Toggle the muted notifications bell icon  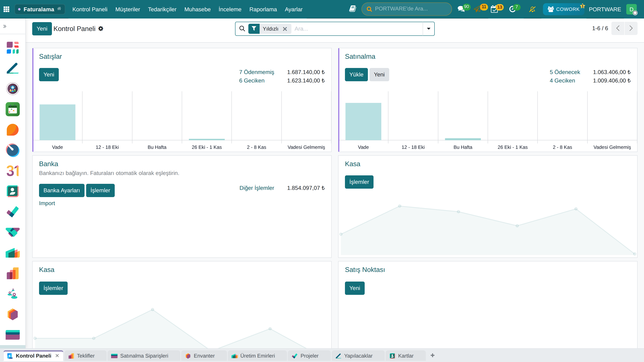click(532, 9)
